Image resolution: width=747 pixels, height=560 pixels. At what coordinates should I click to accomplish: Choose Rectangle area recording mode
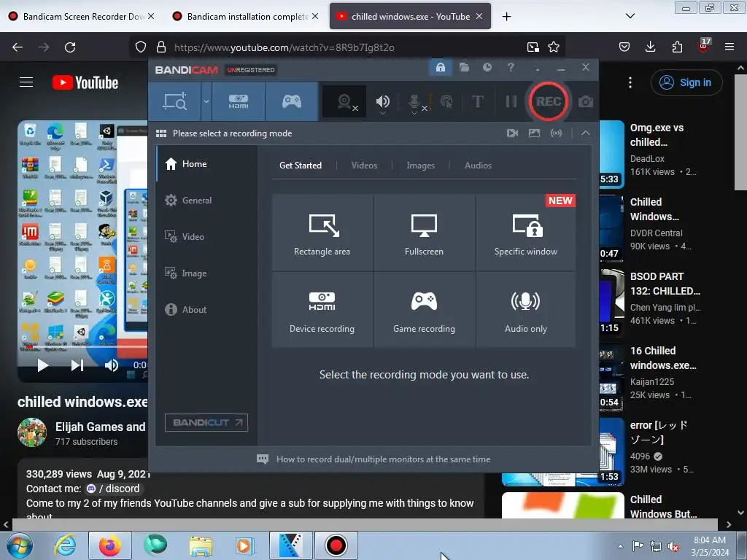pyautogui.click(x=322, y=233)
